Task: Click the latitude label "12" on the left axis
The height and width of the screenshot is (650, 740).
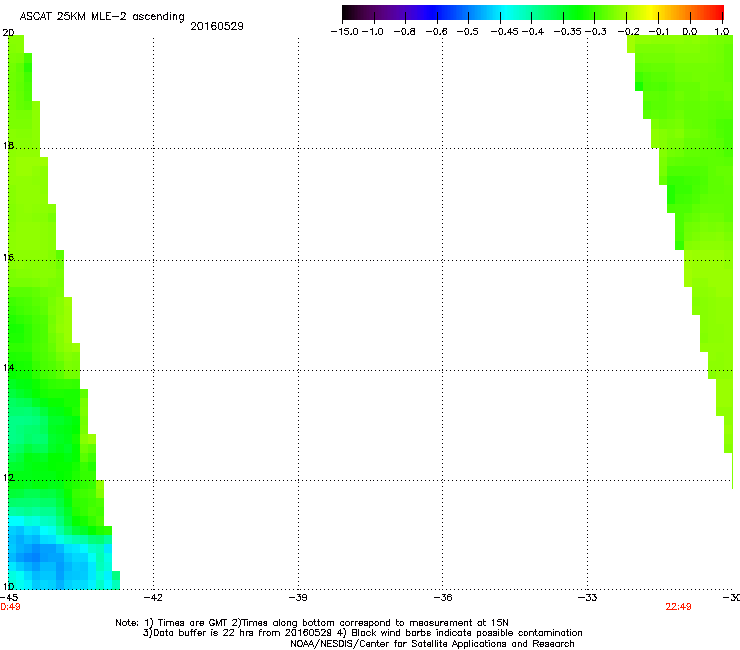Action: (x=8, y=478)
